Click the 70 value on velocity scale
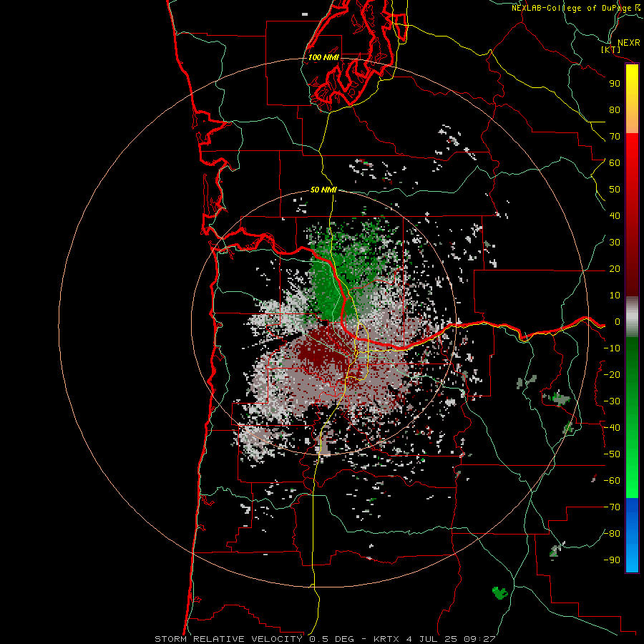The width and height of the screenshot is (644, 644). click(615, 137)
